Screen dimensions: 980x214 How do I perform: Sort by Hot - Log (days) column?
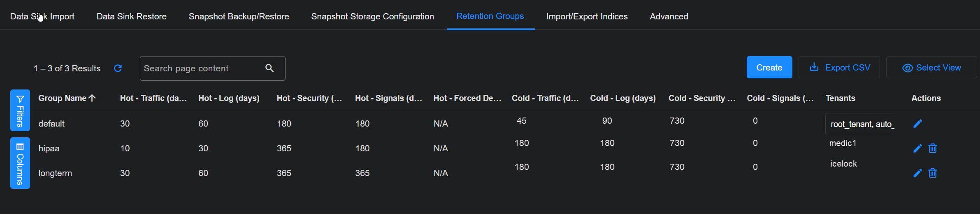pyautogui.click(x=229, y=98)
